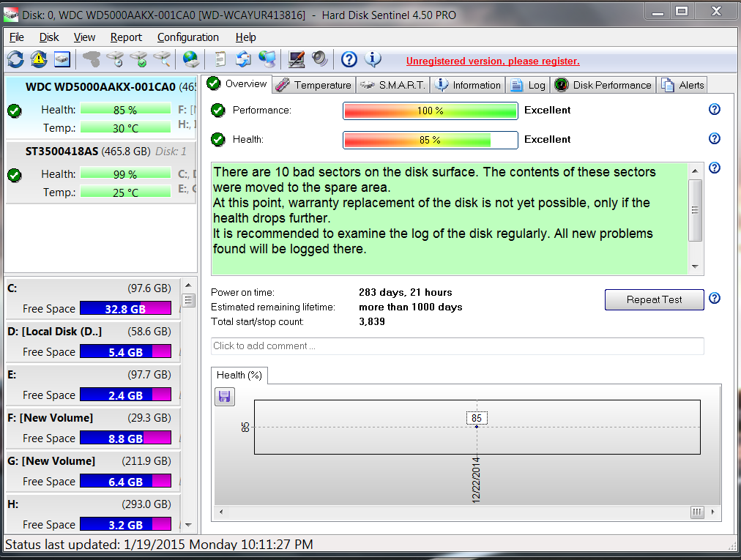This screenshot has width=741, height=560.
Task: Switch to the Information tab
Action: (468, 85)
